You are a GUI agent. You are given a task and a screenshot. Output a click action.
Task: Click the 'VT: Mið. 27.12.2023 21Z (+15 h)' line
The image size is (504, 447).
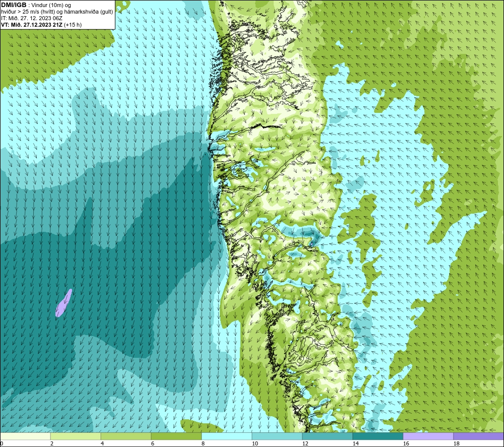[x=41, y=25]
